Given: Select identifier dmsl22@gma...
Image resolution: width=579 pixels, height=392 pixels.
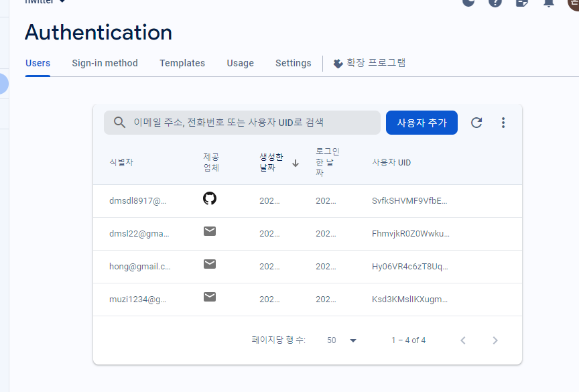Looking at the screenshot, I should 139,234.
